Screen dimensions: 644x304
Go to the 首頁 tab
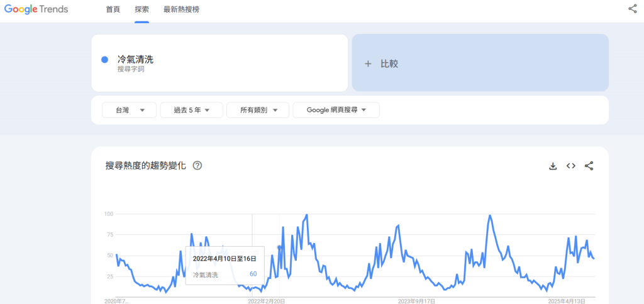pos(113,9)
